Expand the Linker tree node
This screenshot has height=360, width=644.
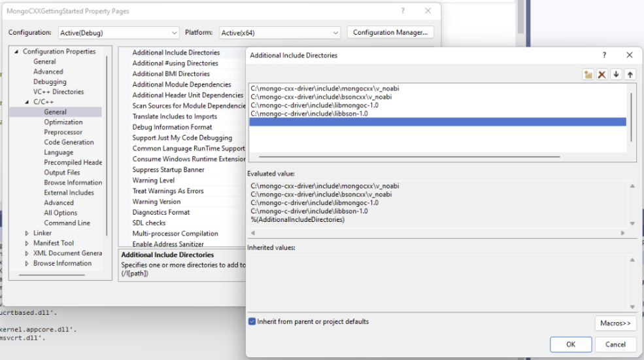(27, 233)
